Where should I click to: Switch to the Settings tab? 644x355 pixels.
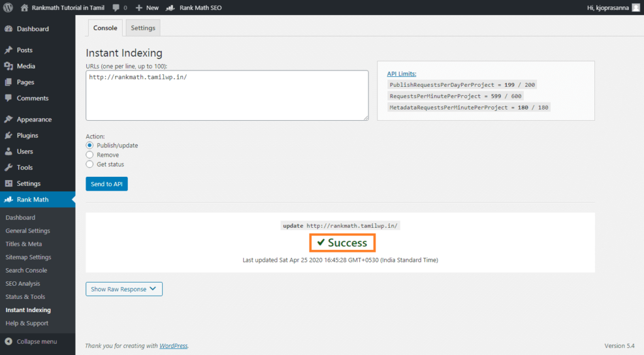[143, 28]
